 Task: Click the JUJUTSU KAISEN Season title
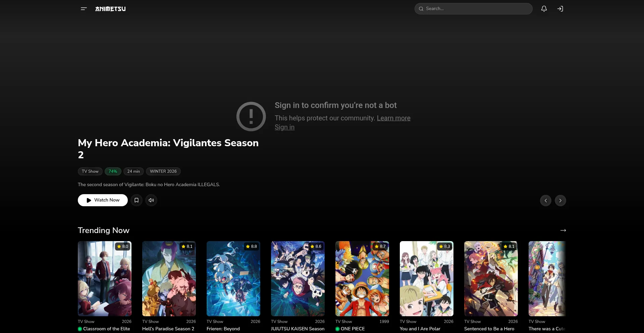[298, 329]
